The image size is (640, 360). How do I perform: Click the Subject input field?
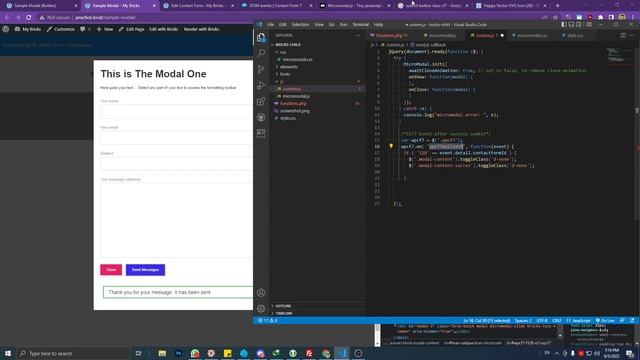pyautogui.click(x=176, y=164)
